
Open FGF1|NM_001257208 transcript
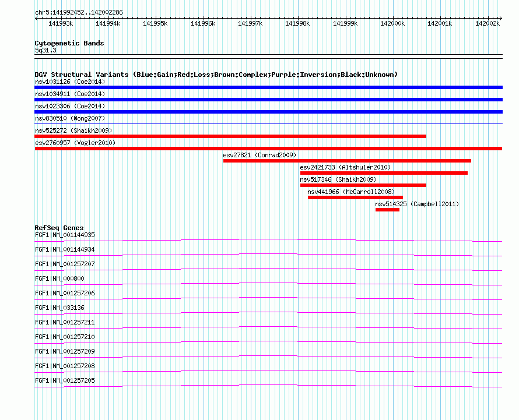pos(65,366)
